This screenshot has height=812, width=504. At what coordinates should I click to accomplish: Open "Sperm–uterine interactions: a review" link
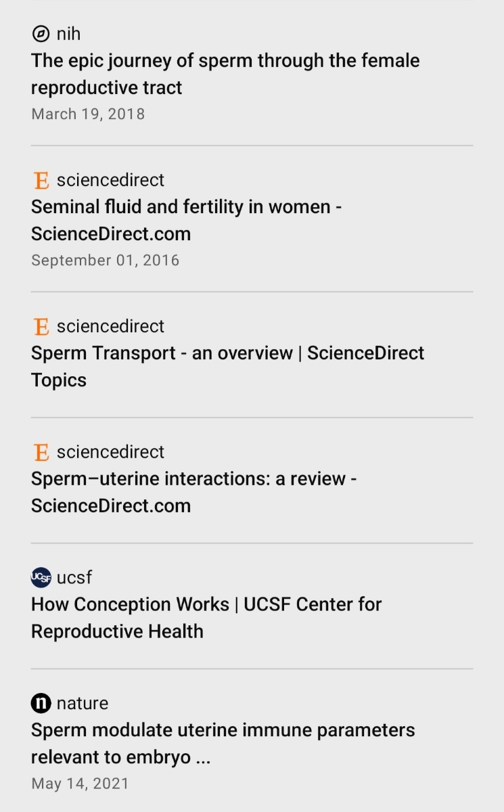point(194,492)
